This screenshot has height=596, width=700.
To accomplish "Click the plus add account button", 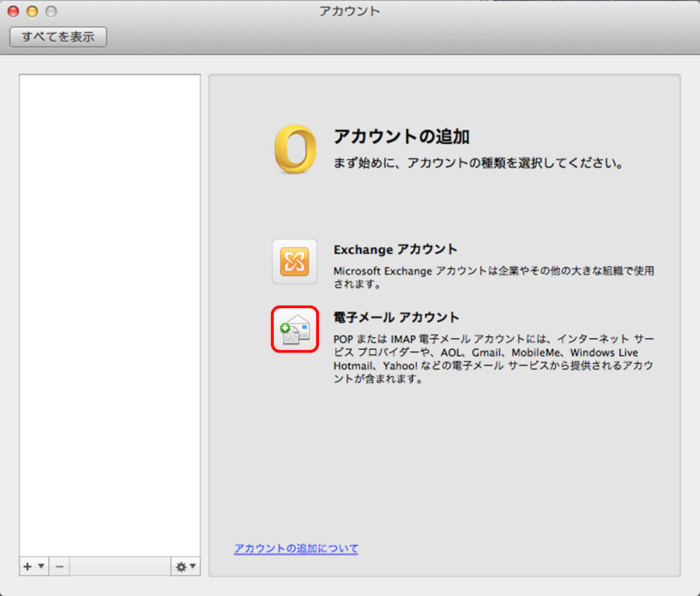I will 27,567.
